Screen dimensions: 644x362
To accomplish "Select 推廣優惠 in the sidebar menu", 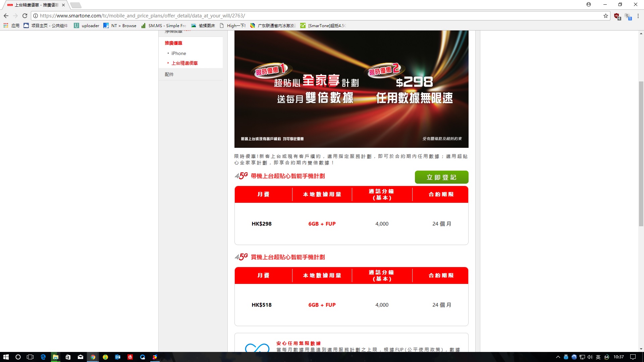I will click(x=173, y=43).
